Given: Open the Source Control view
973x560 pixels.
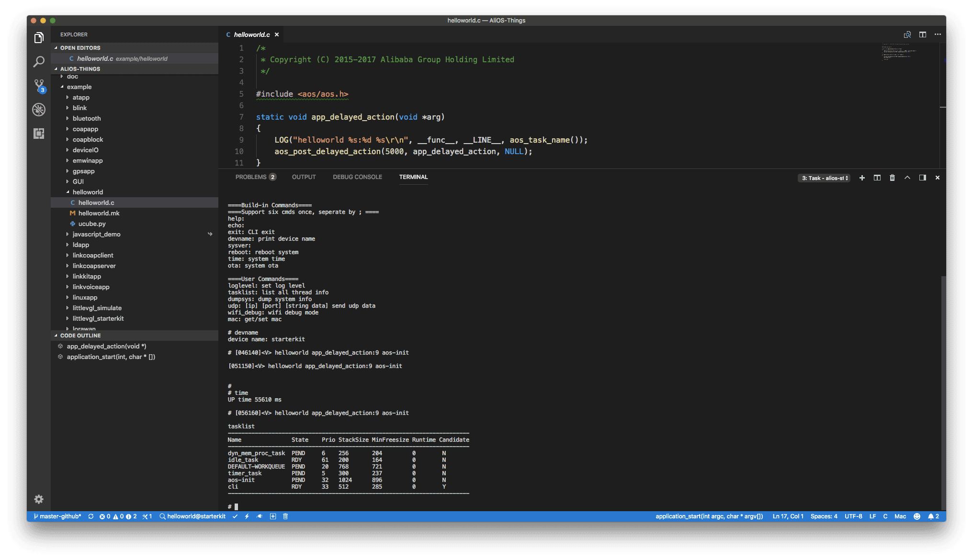Looking at the screenshot, I should tap(39, 86).
